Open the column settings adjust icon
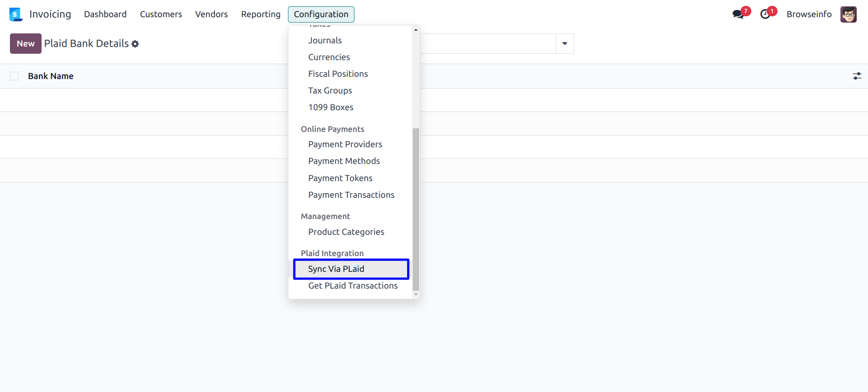The image size is (868, 392). [857, 76]
